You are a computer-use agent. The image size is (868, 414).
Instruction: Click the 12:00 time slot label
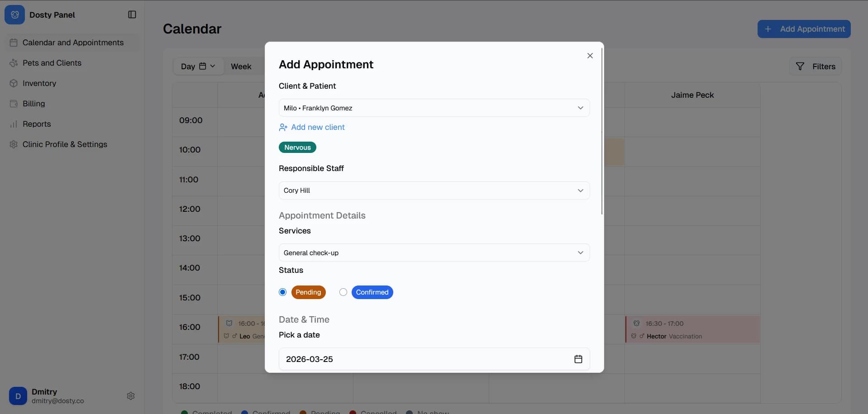pos(190,209)
